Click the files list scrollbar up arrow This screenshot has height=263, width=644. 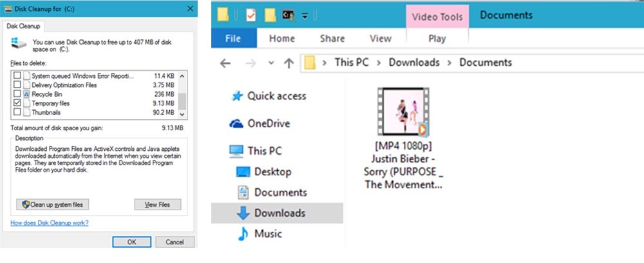(182, 76)
